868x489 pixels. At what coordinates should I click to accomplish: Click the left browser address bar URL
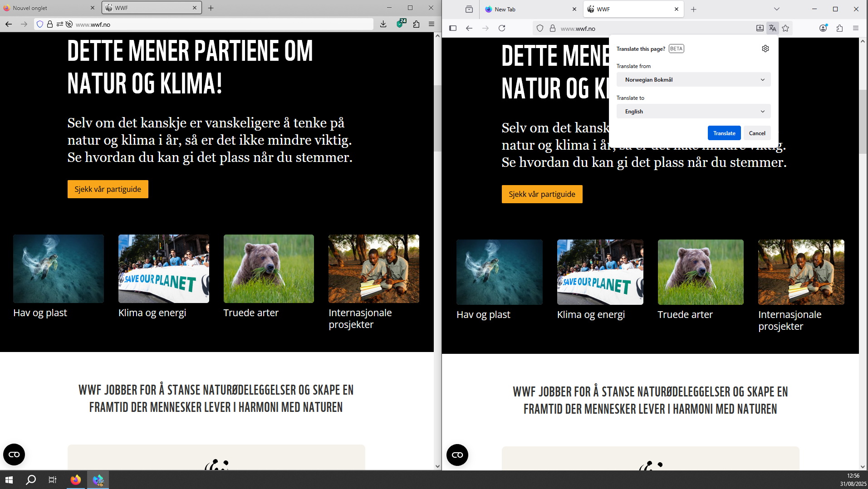tap(93, 24)
